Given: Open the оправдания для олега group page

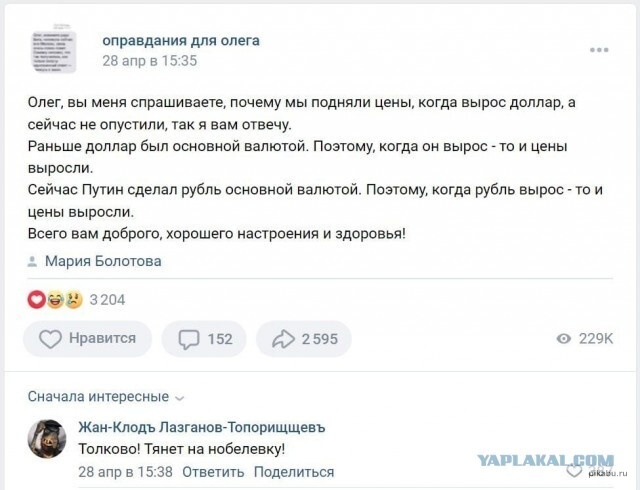Looking at the screenshot, I should pos(181,40).
